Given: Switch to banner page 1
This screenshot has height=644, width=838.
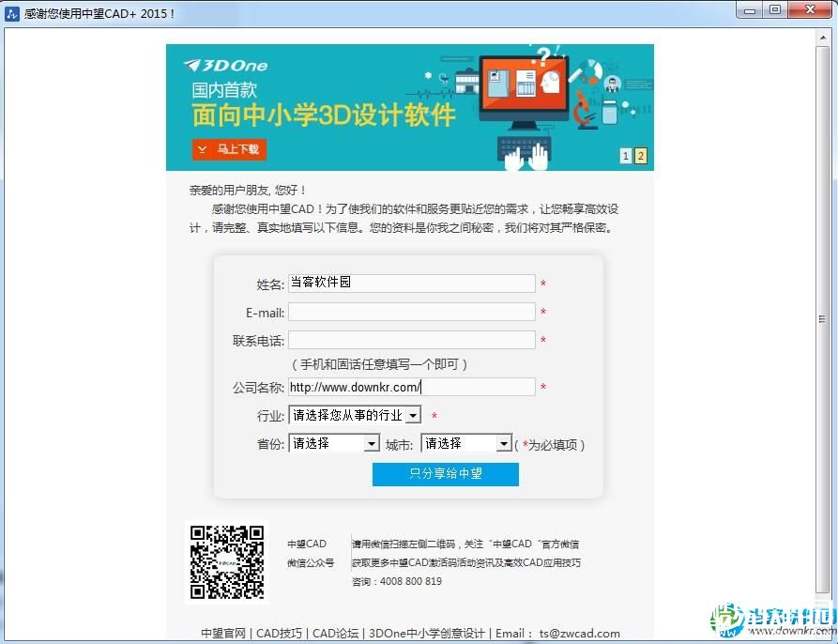Looking at the screenshot, I should (625, 156).
